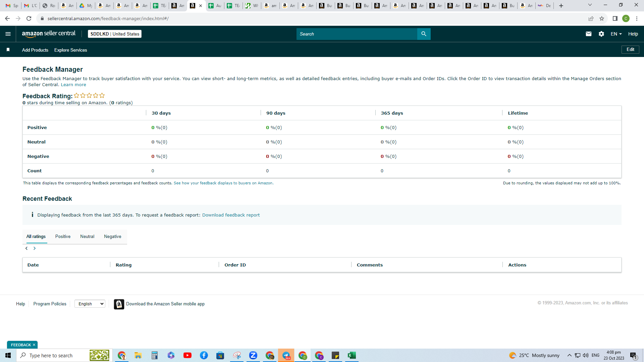Open Telegram from taskbar
The image size is (644, 362).
[x=286, y=355]
